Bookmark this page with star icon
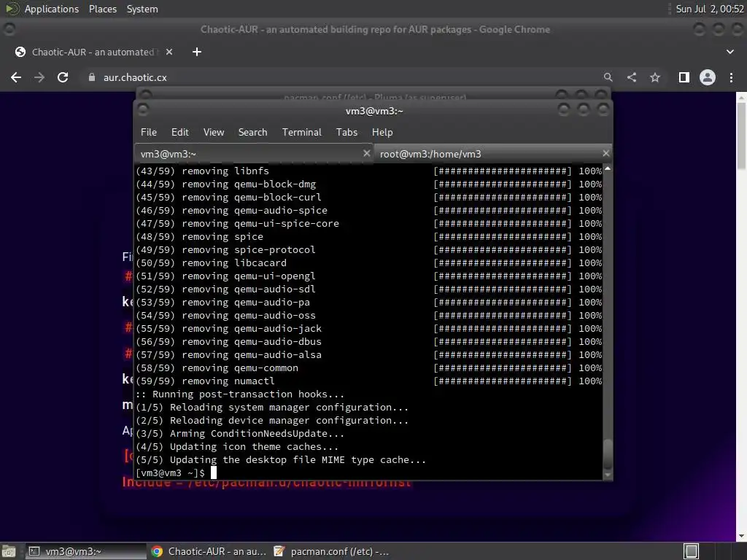747x560 pixels. (x=655, y=77)
